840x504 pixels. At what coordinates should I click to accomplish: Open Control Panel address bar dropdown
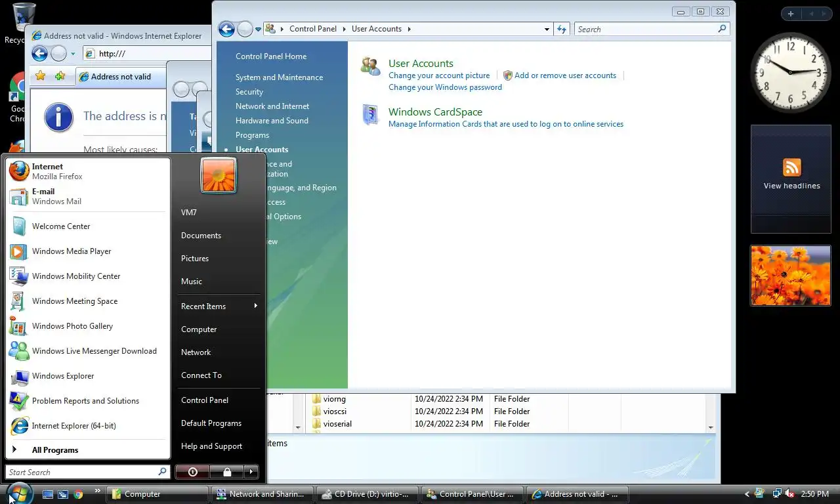point(547,29)
